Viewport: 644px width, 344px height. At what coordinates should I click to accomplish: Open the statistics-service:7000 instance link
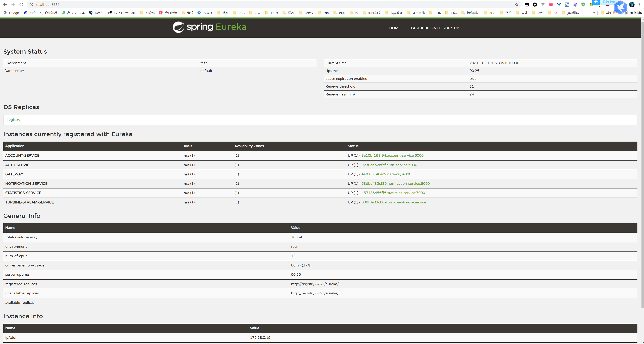pos(393,193)
